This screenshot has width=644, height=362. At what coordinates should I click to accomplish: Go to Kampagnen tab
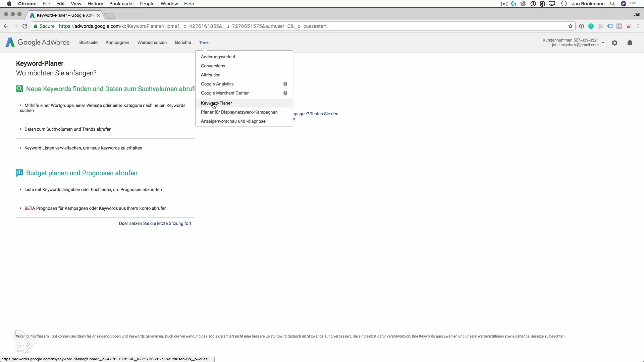pyautogui.click(x=117, y=42)
